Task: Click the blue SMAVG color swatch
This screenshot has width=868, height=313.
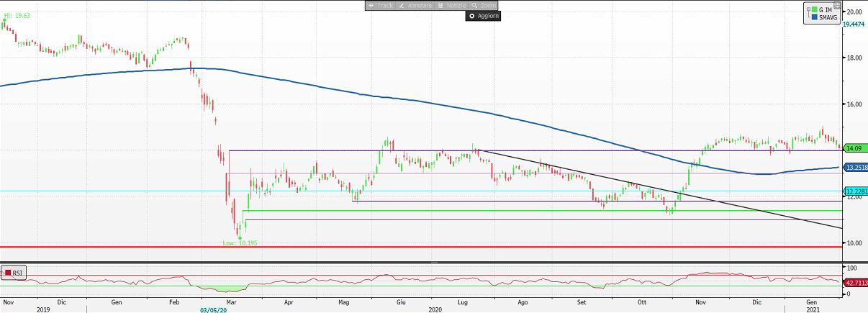Action: pyautogui.click(x=815, y=19)
